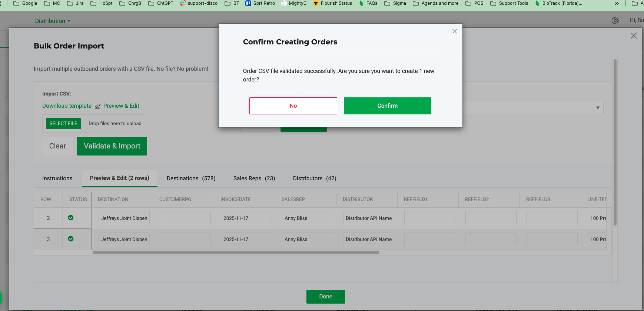Switch to the Instructions tab
This screenshot has width=644, height=311.
click(x=57, y=178)
